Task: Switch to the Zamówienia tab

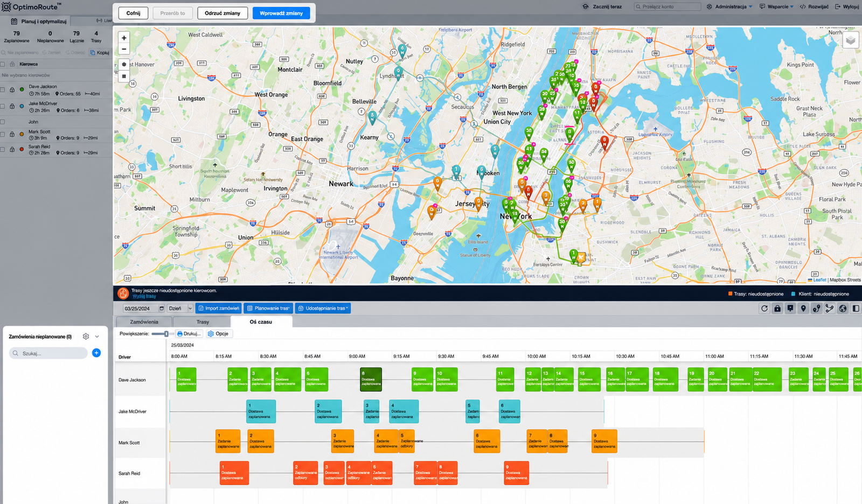Action: point(144,322)
